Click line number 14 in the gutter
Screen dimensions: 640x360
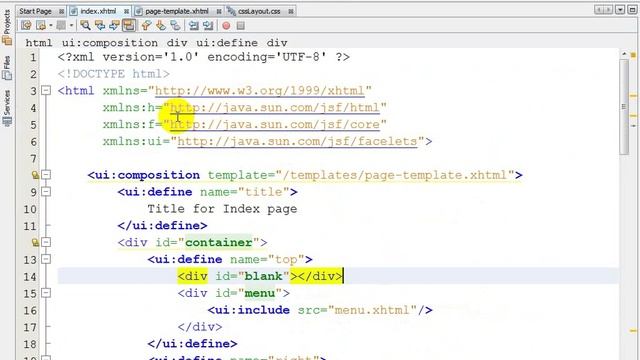[x=30, y=277]
